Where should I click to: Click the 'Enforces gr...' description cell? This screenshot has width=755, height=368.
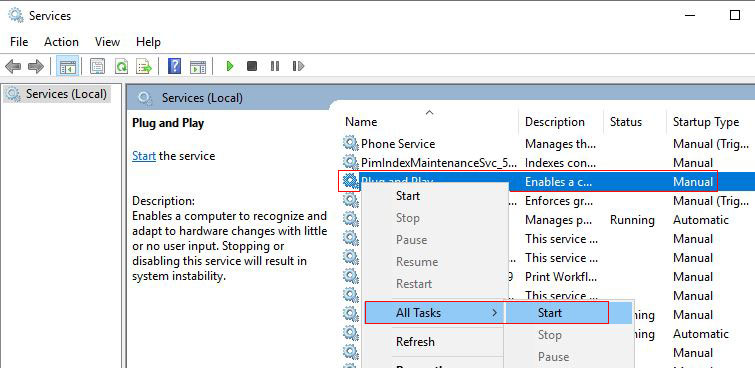tap(559, 201)
